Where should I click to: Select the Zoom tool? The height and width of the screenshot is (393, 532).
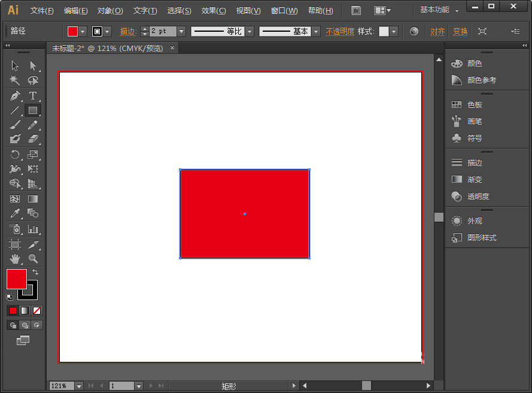click(x=33, y=259)
